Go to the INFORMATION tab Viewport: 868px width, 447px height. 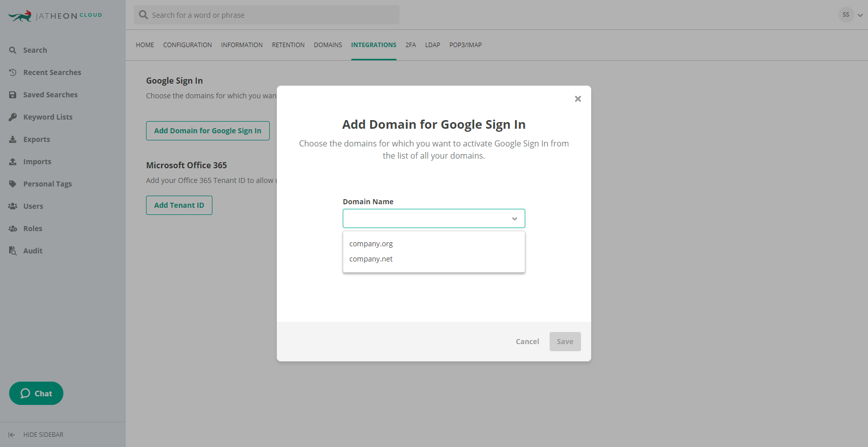tap(242, 45)
